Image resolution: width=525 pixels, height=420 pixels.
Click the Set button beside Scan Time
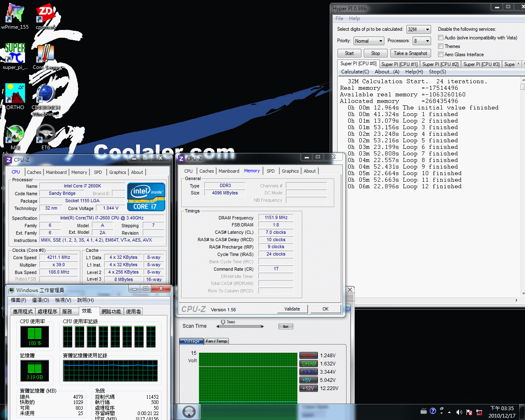tap(285, 326)
